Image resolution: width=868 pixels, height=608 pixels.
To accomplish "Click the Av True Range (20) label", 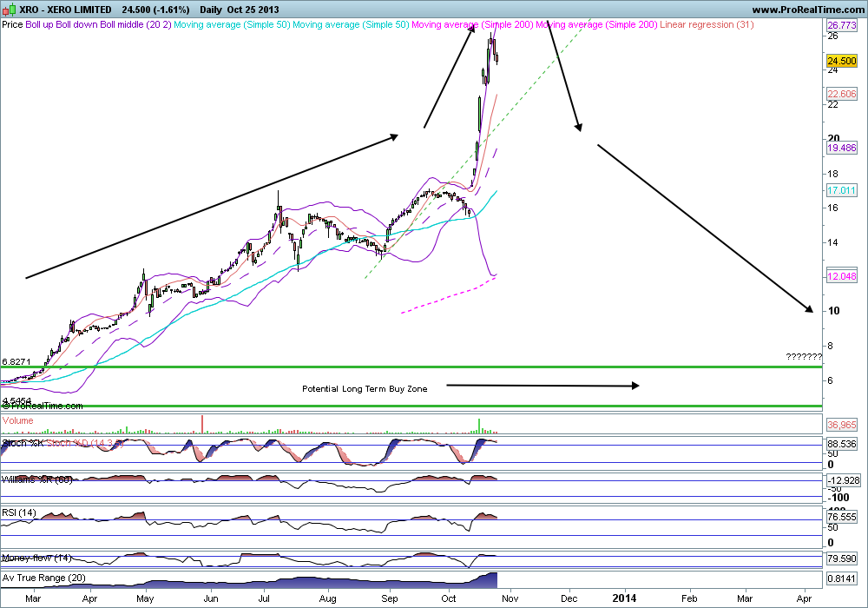I will [44, 578].
